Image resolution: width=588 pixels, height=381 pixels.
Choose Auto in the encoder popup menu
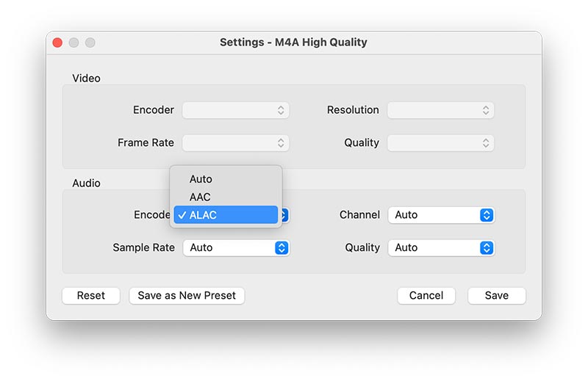(x=226, y=179)
